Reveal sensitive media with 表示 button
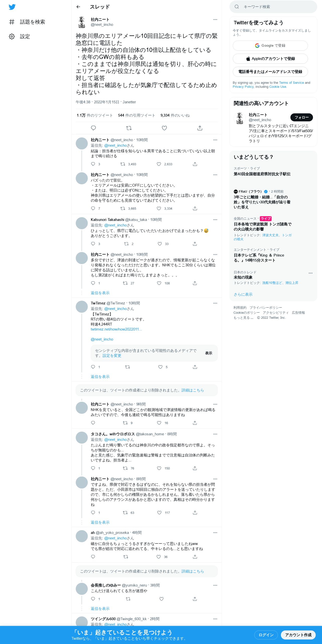 (209, 353)
